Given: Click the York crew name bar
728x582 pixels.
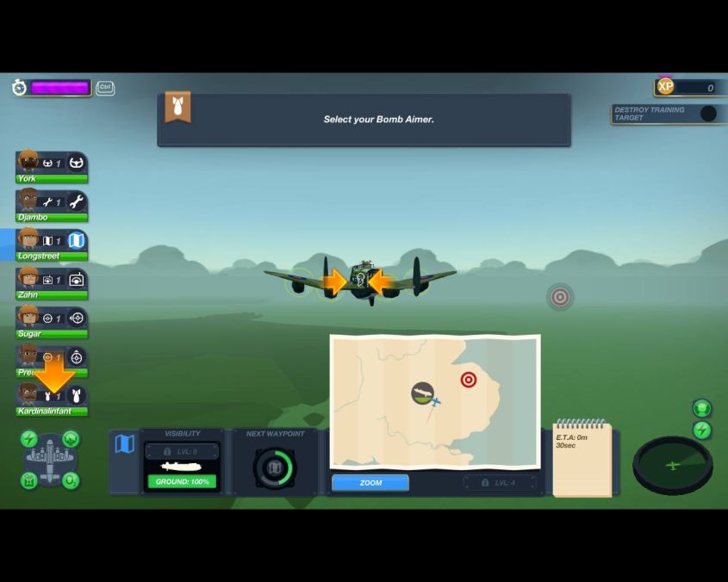Looking at the screenshot, I should (52, 179).
